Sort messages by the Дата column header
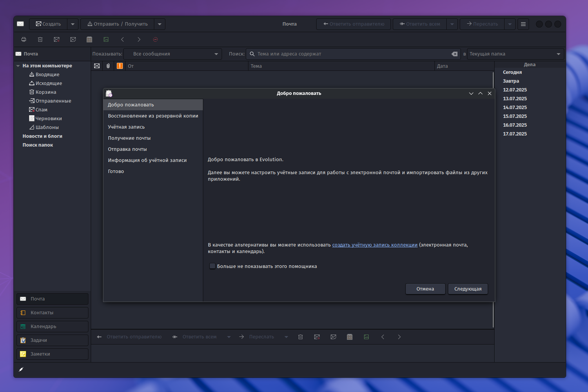This screenshot has width=588, height=392. click(x=464, y=66)
